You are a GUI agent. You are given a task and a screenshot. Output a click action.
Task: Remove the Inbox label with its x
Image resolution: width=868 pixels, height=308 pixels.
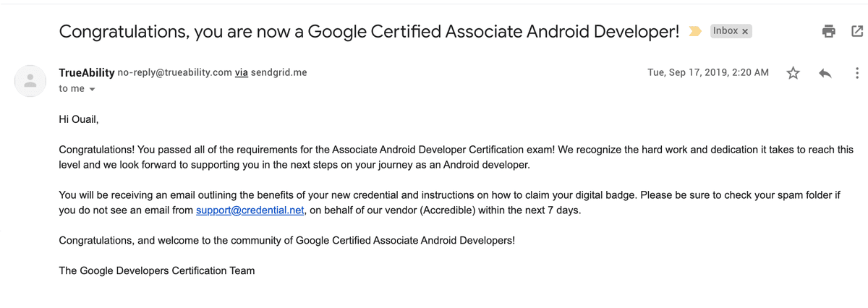point(746,31)
